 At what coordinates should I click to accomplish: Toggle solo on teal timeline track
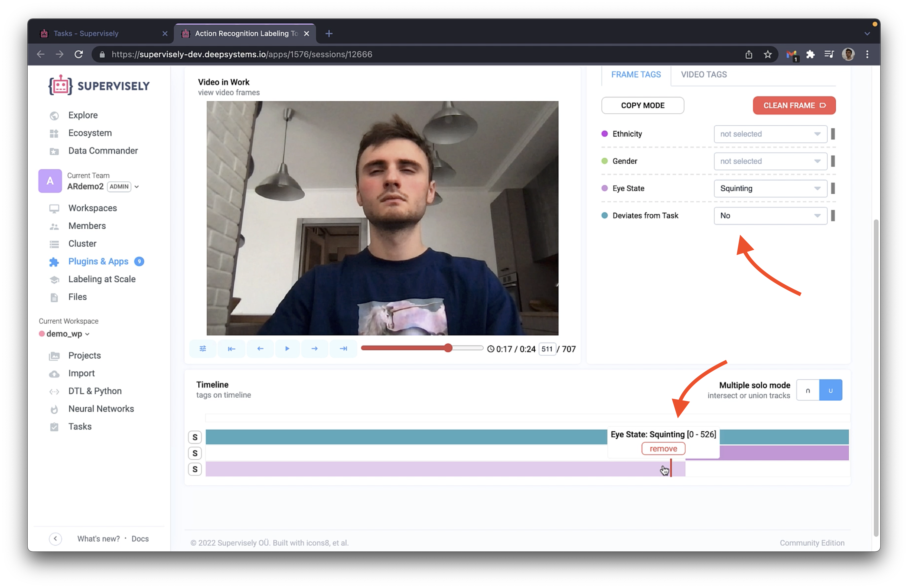coord(195,437)
